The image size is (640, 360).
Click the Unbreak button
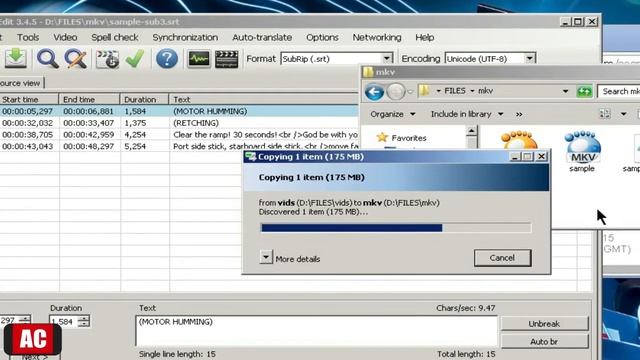(x=544, y=324)
